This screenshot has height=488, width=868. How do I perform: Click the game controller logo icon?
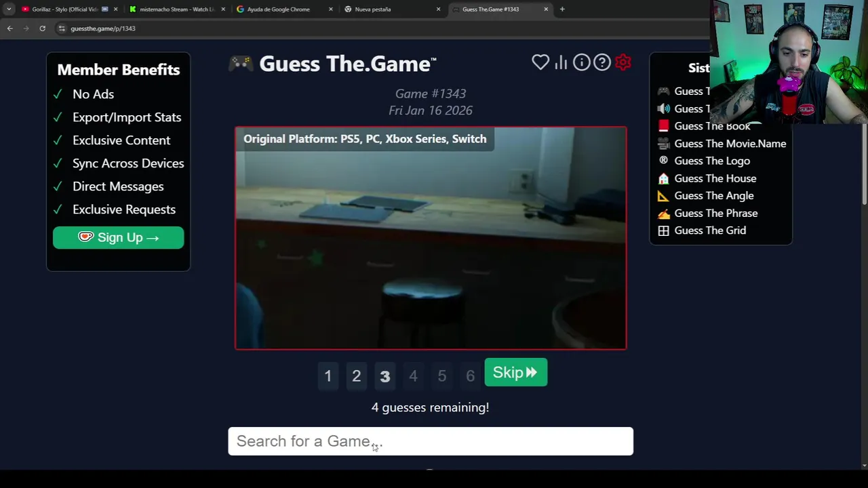240,64
